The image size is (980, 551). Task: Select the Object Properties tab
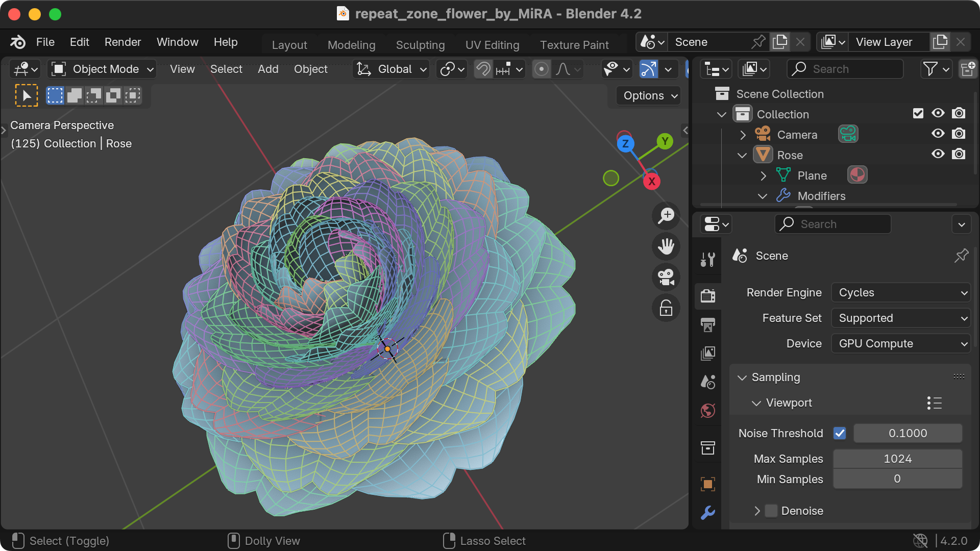[x=707, y=484]
